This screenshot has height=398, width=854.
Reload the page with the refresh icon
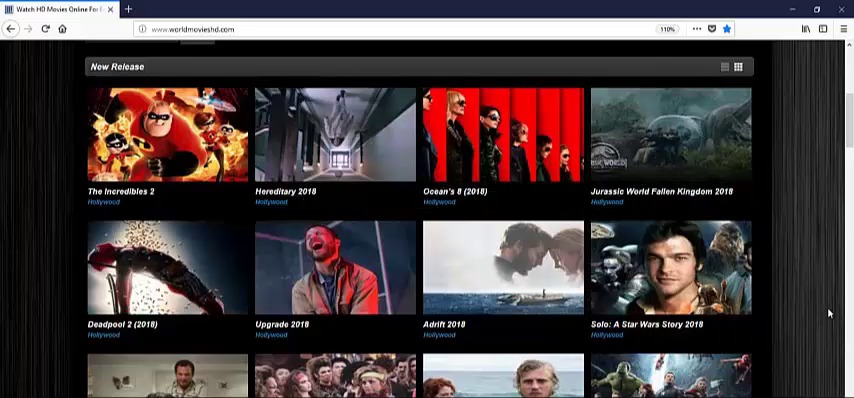[46, 29]
